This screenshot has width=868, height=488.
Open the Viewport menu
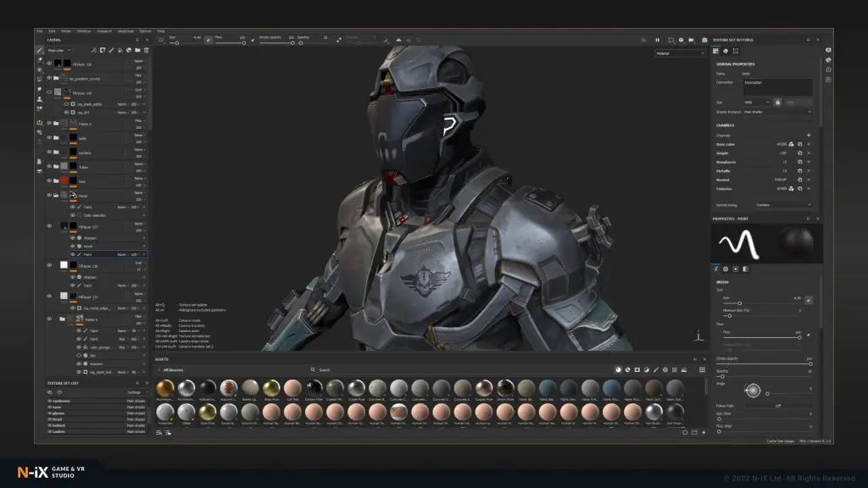pos(104,30)
